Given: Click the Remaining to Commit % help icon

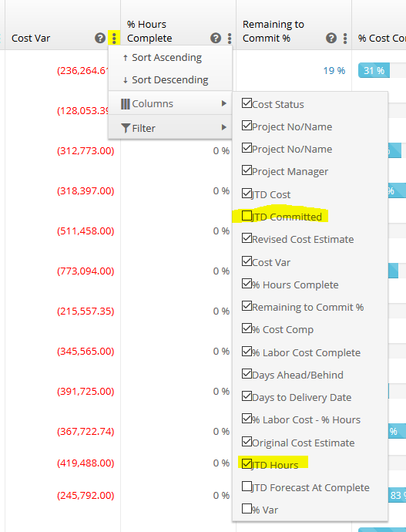Looking at the screenshot, I should point(331,38).
